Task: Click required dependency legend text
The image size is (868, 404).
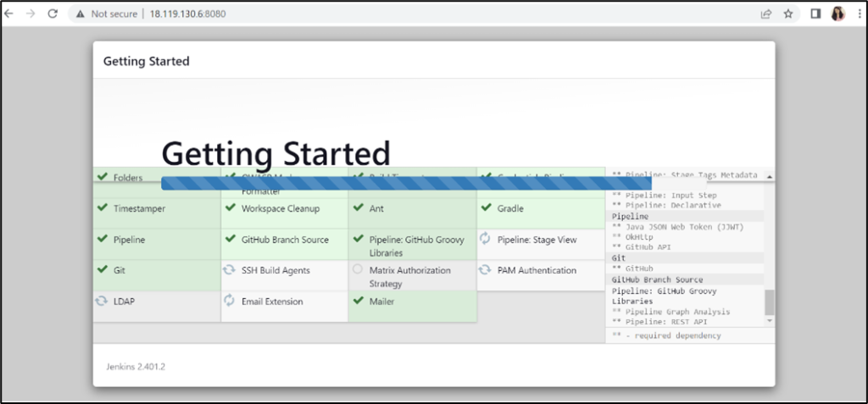Action: [x=666, y=335]
